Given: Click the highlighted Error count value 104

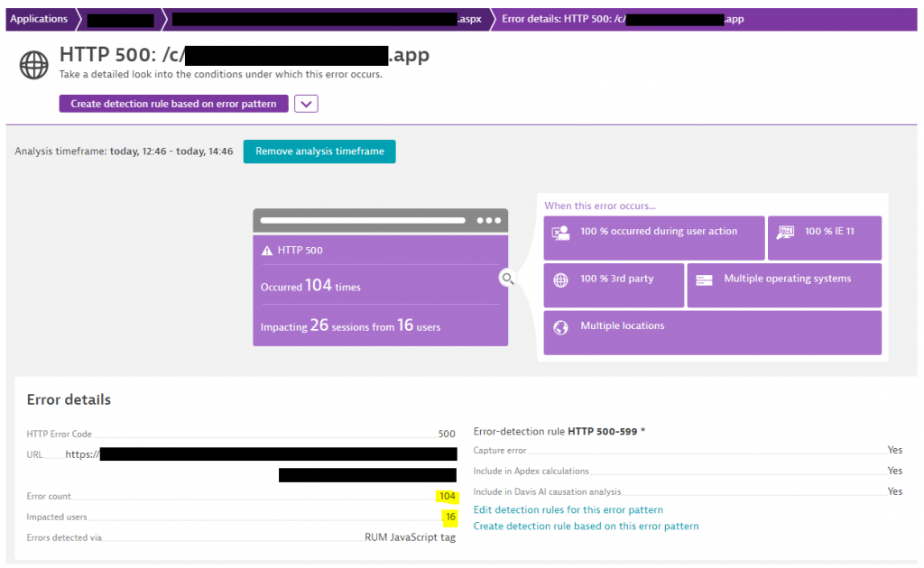Looking at the screenshot, I should pos(447,497).
